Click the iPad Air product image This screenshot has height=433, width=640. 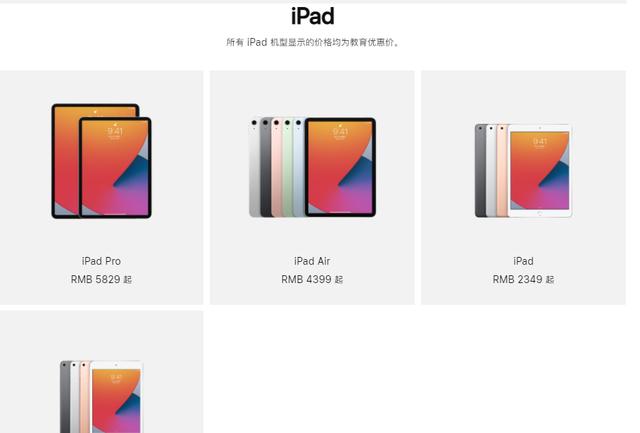click(312, 167)
